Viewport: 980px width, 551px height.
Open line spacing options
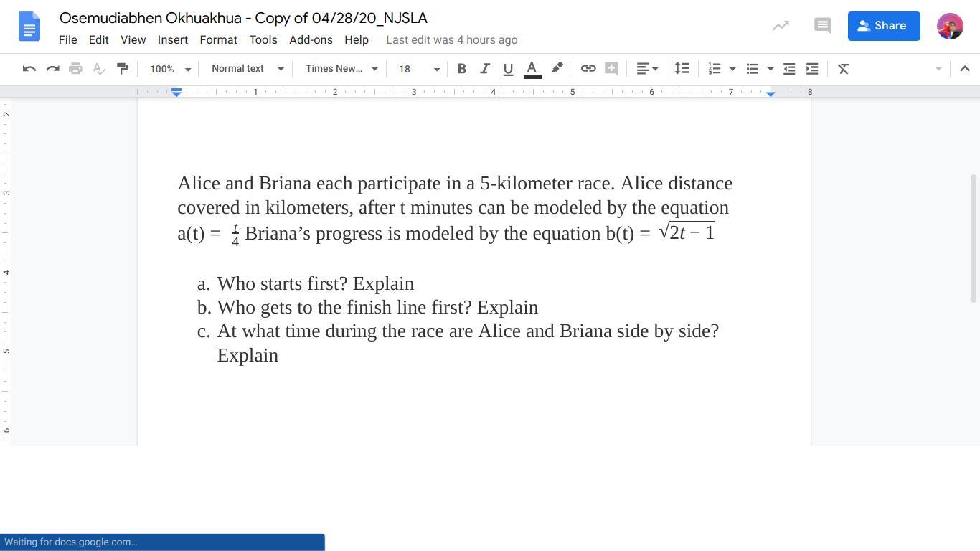pos(682,69)
